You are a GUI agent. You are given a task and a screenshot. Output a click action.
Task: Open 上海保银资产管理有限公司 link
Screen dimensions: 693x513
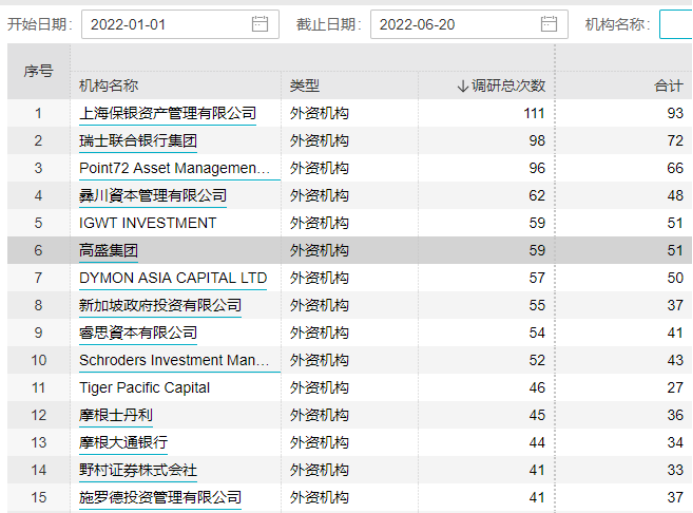click(167, 114)
